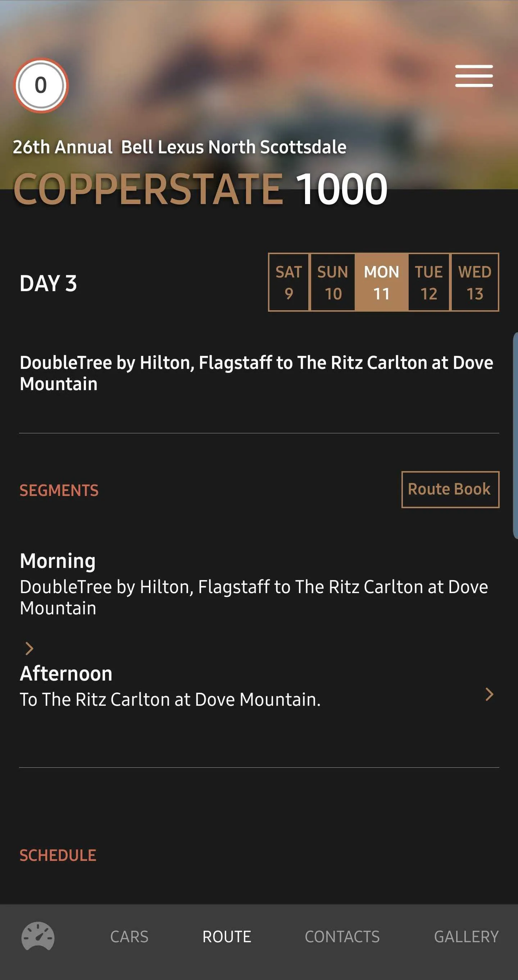Image resolution: width=518 pixels, height=980 pixels.
Task: Switch to the ROUTE tab
Action: pyautogui.click(x=227, y=936)
